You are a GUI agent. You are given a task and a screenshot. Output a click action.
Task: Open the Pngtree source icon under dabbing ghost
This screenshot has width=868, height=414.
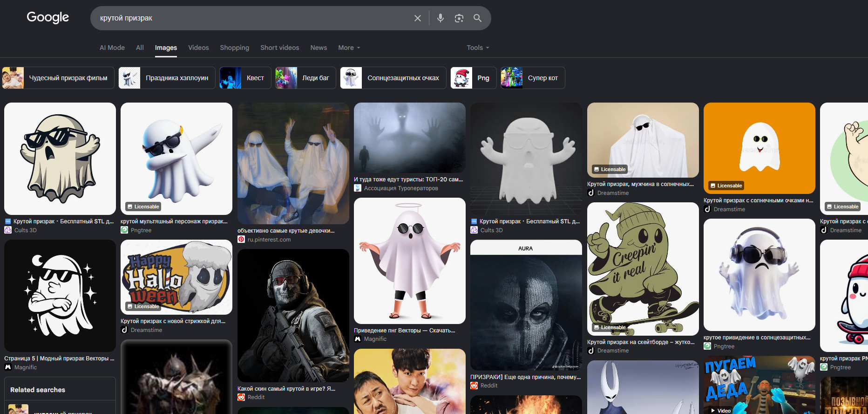(124, 230)
